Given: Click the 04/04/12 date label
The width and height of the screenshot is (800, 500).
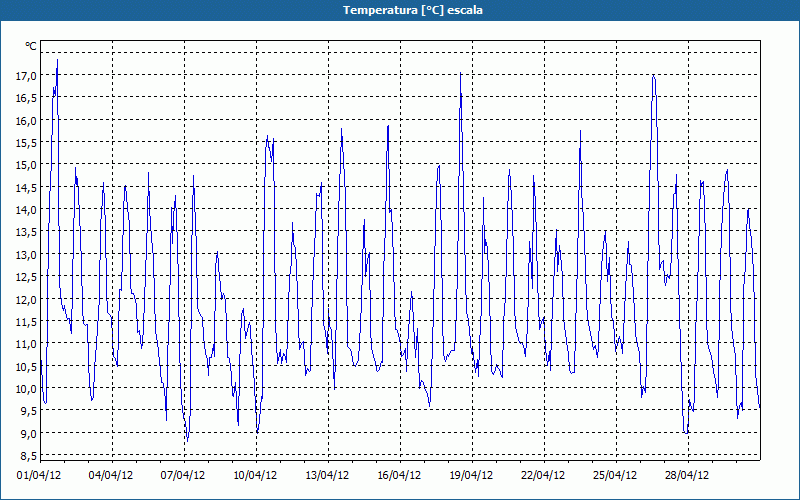Looking at the screenshot, I should tap(111, 475).
